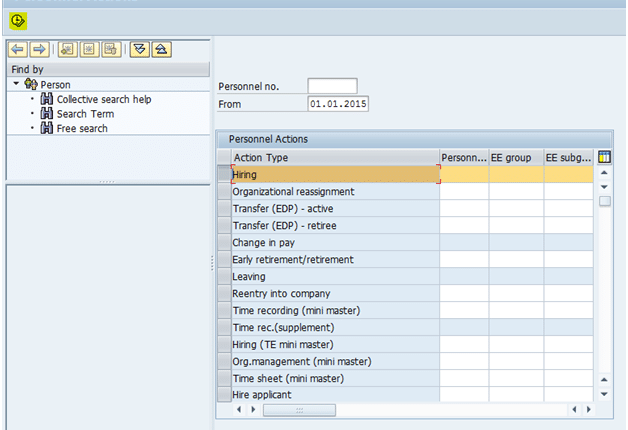Select row selector for Change in pay

[x=224, y=242]
